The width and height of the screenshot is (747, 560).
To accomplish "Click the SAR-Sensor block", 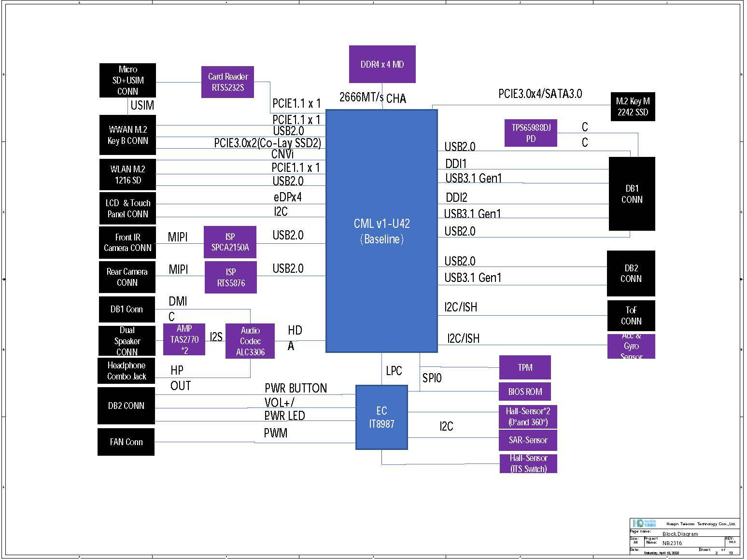I will pyautogui.click(x=527, y=440).
